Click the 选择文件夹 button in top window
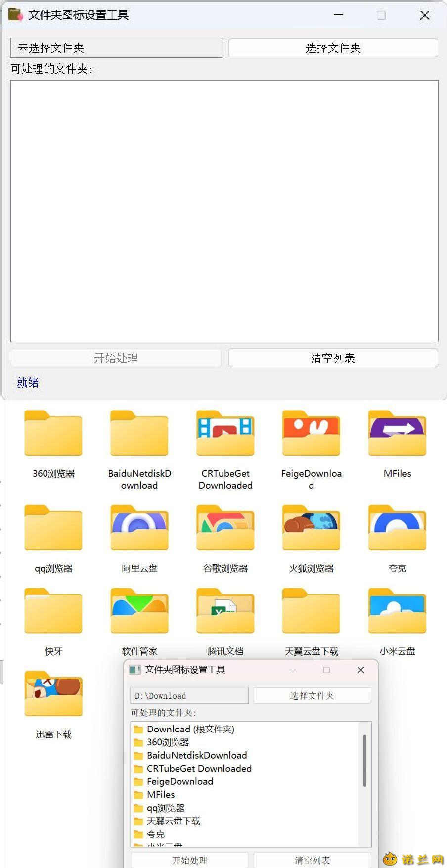Viewport: 447px width, 868px height. pos(333,48)
